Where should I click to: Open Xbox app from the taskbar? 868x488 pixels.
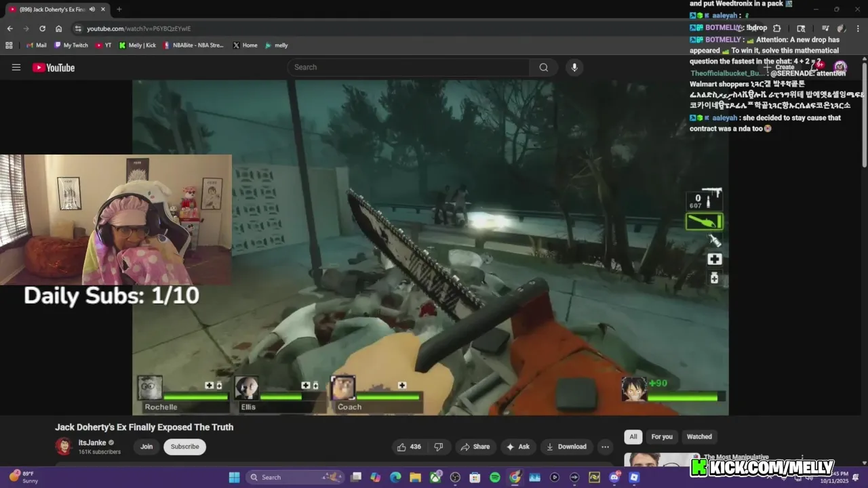coord(435,477)
